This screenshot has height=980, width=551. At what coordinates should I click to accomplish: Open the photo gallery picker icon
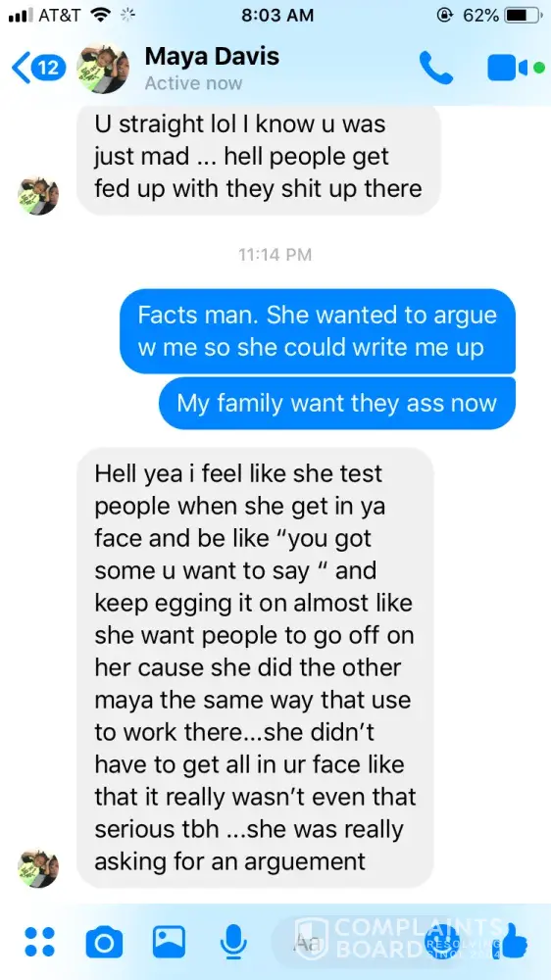169,942
